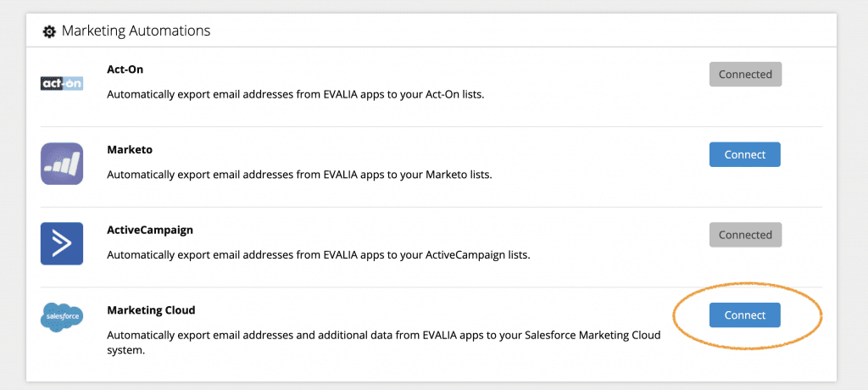Click the Act-On logo icon

[x=62, y=84]
